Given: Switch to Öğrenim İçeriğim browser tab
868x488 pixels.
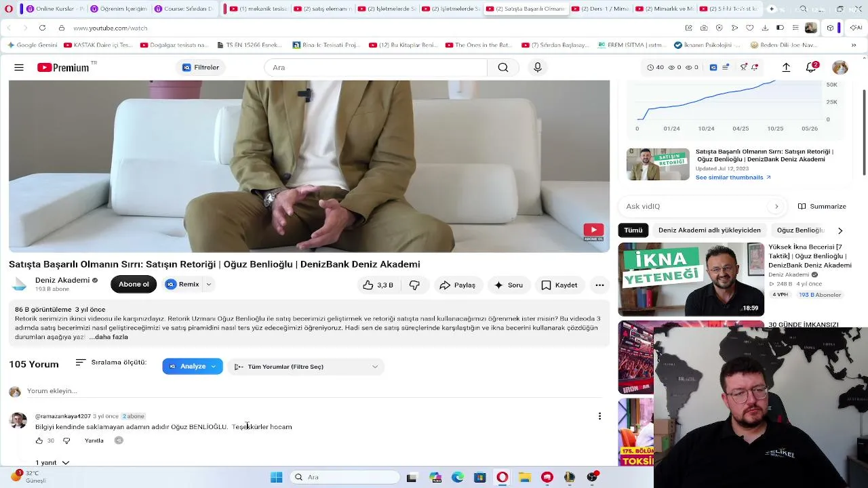Looking at the screenshot, I should (x=118, y=9).
